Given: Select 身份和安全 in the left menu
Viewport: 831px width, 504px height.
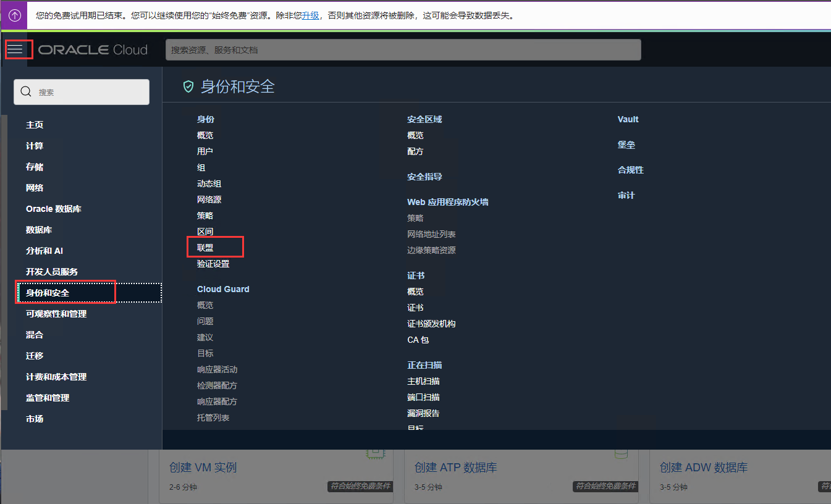Looking at the screenshot, I should tap(48, 293).
